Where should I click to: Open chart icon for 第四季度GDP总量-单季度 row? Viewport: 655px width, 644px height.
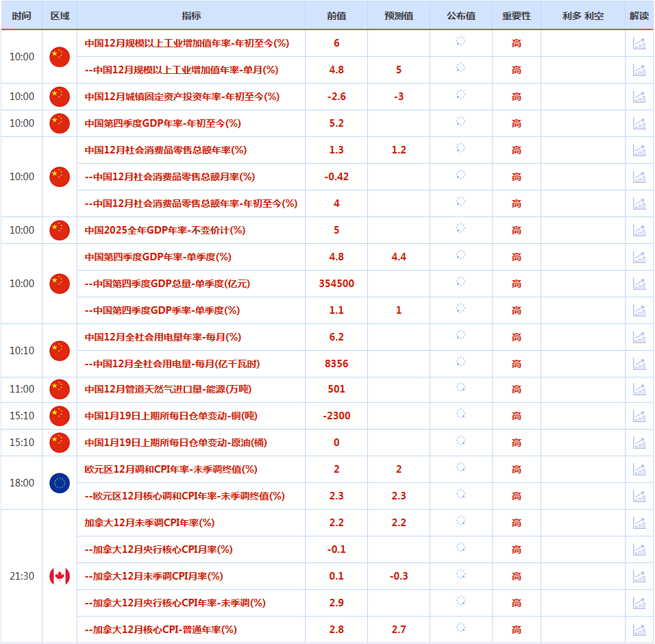coord(639,284)
